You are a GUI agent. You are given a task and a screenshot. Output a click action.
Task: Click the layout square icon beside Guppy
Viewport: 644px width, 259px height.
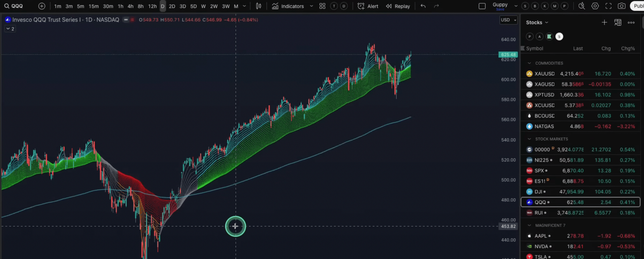pos(482,6)
